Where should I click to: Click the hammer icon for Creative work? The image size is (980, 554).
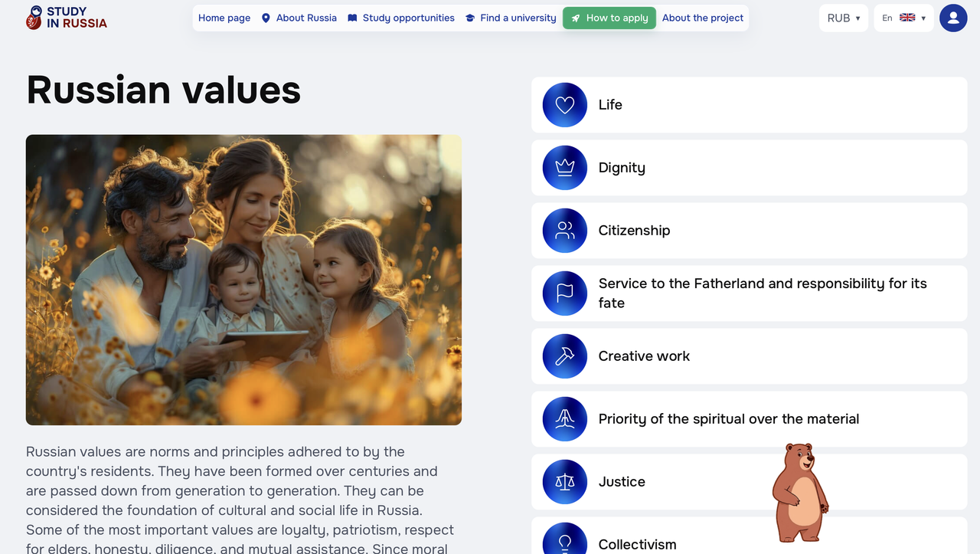[565, 356]
